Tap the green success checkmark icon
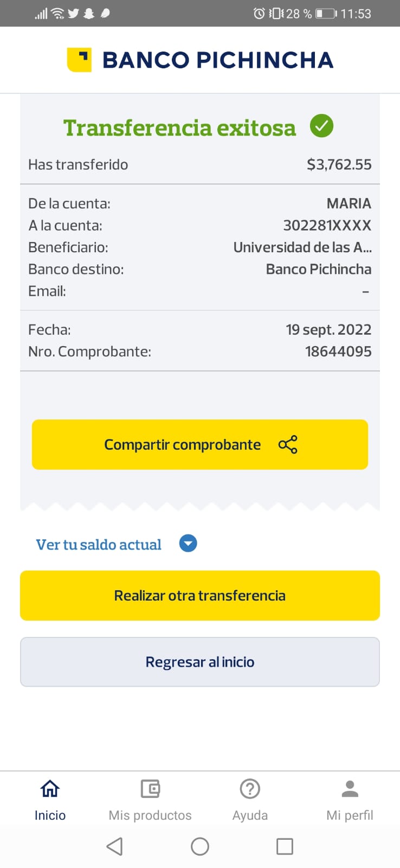 point(321,126)
